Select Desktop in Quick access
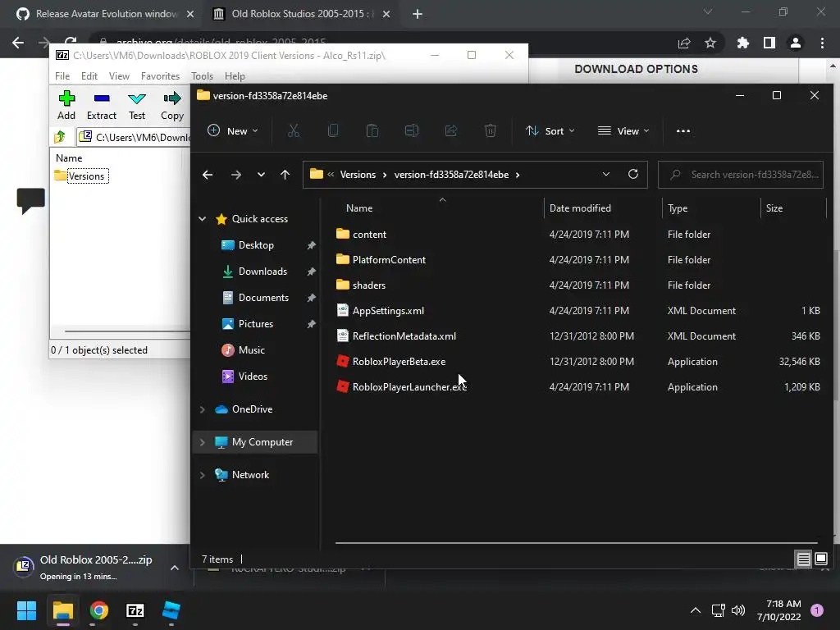 coord(256,245)
